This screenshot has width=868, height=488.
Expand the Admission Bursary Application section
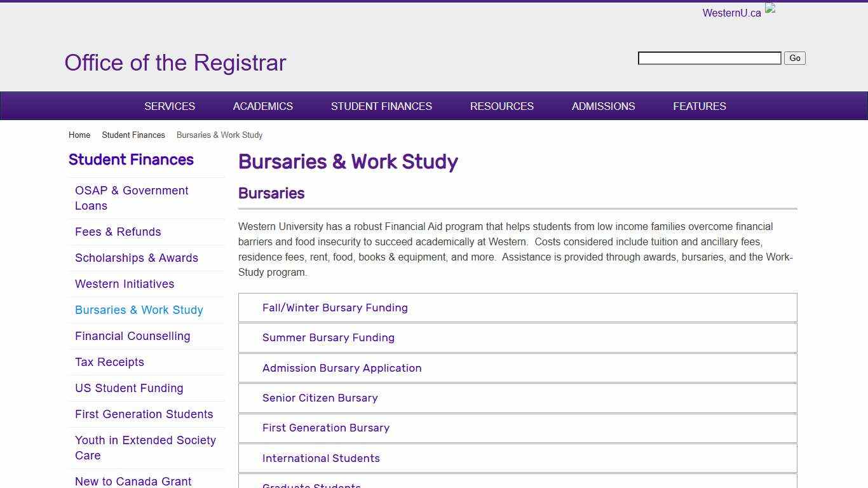342,368
